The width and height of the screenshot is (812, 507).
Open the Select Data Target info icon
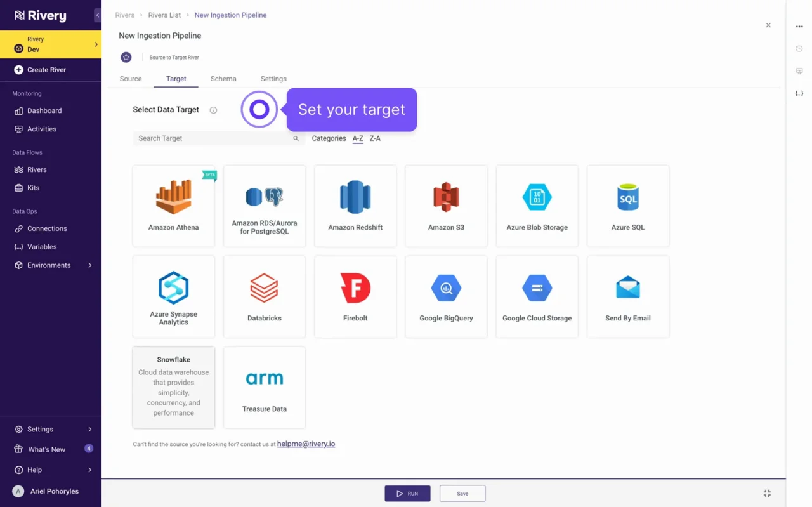pos(213,110)
